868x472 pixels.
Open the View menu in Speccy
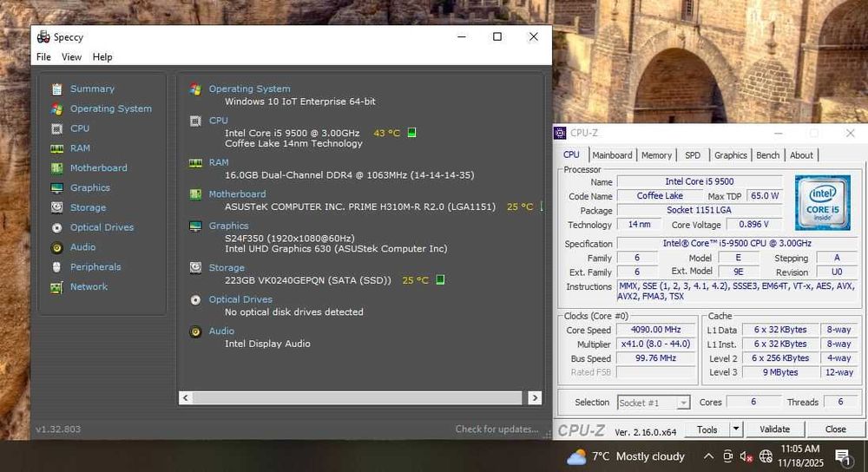pos(71,57)
